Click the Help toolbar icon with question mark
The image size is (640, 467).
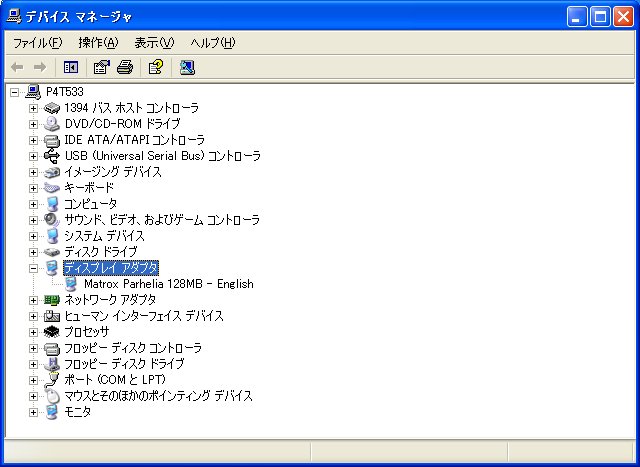point(155,67)
